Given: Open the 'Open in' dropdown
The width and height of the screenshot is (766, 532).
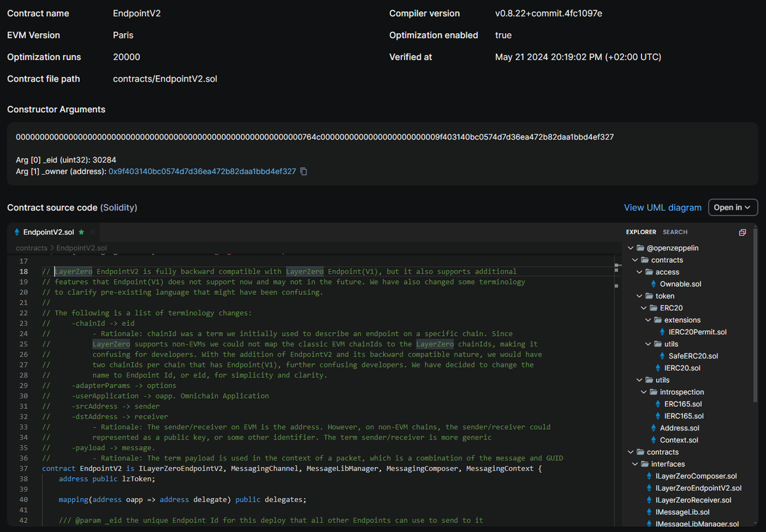Looking at the screenshot, I should (733, 207).
